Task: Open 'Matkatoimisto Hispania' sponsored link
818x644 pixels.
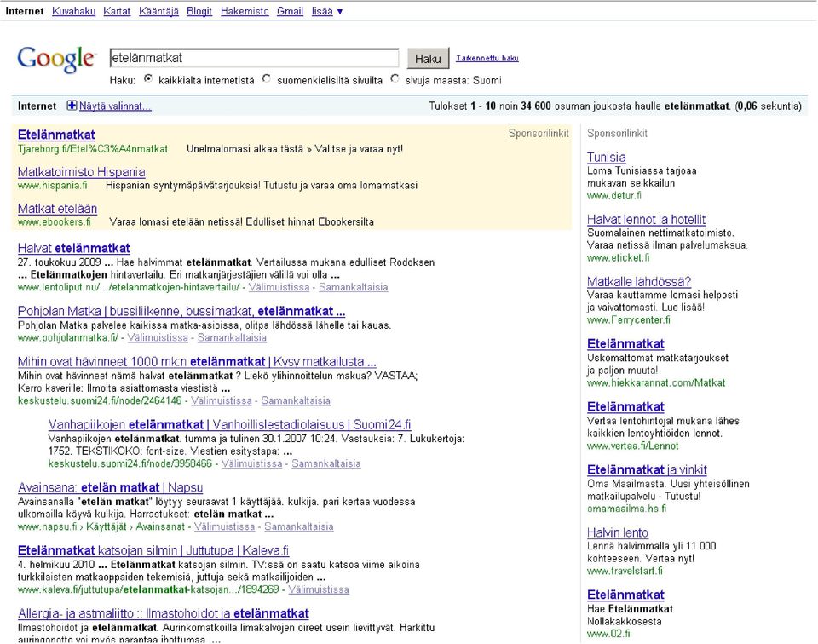Action: point(82,172)
